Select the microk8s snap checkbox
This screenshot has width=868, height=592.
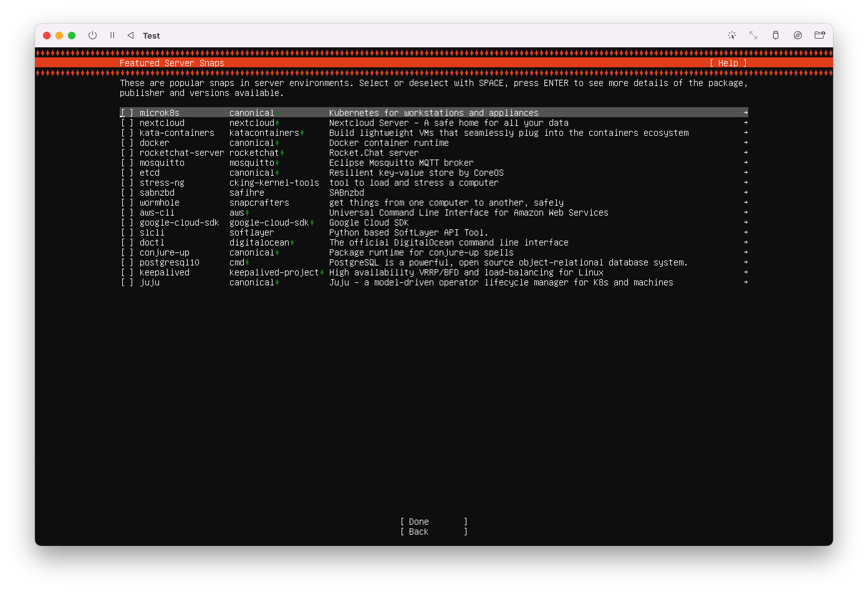[x=127, y=113]
